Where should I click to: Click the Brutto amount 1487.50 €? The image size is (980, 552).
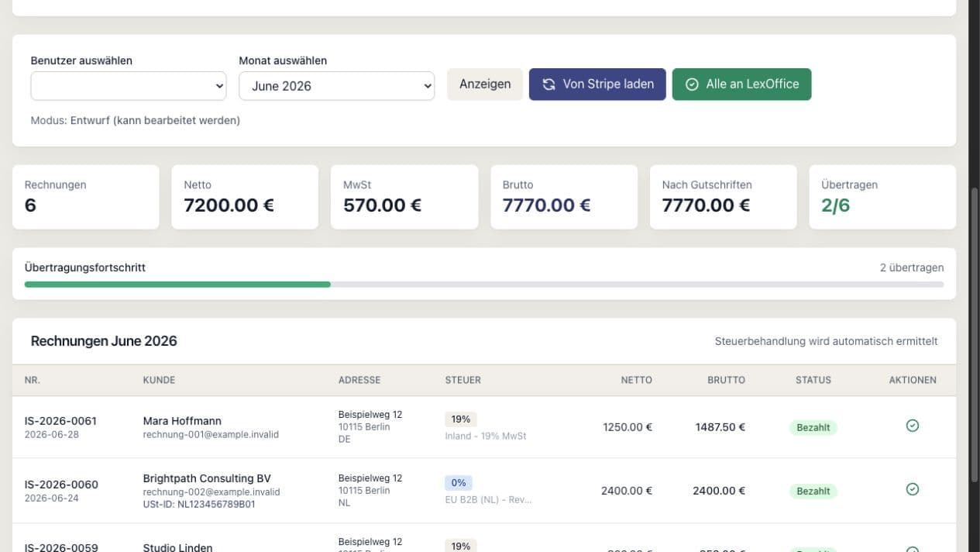pyautogui.click(x=720, y=427)
